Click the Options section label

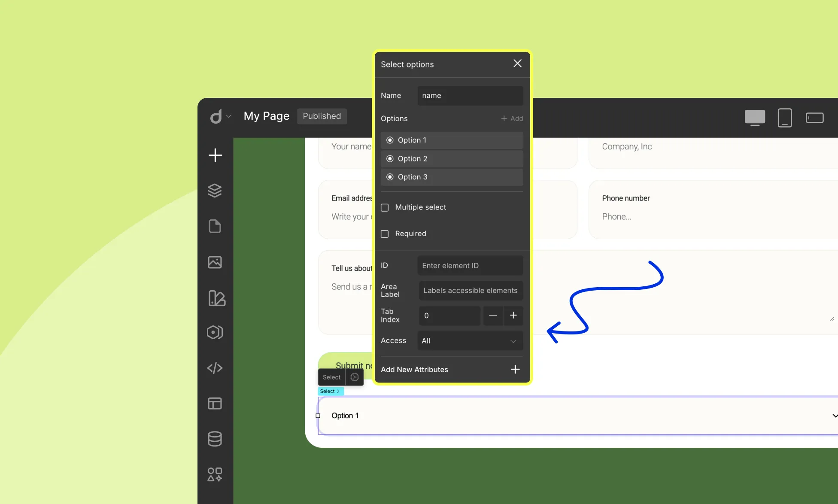point(394,118)
